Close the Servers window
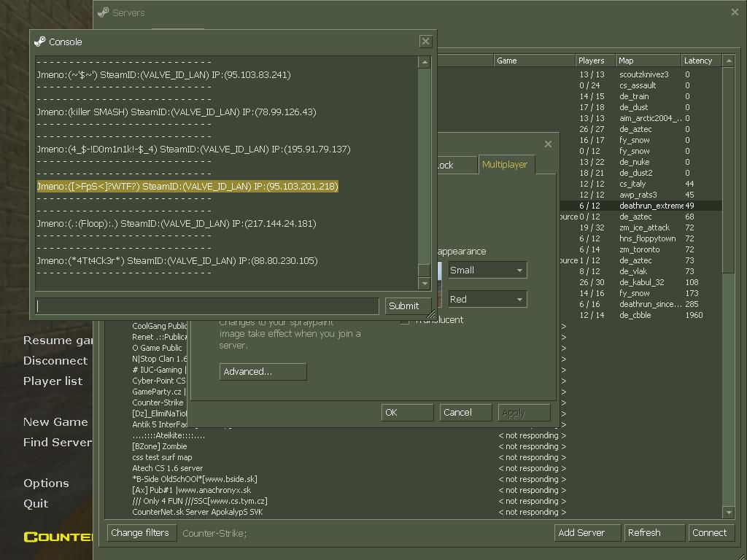 tap(735, 12)
